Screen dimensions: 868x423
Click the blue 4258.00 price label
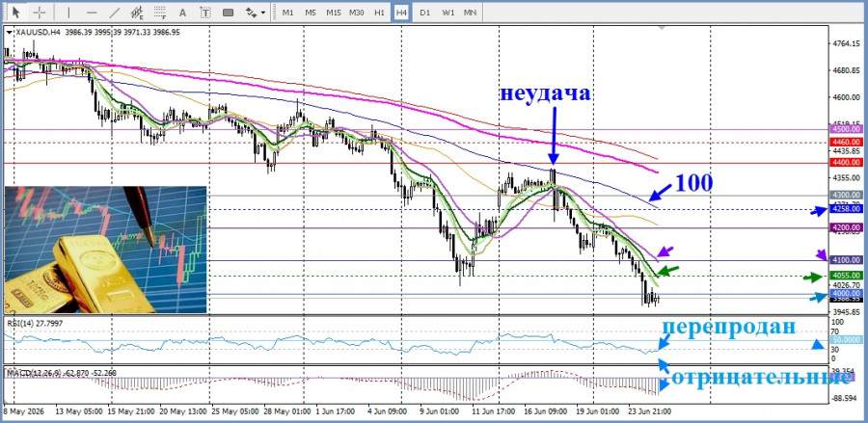coord(847,209)
